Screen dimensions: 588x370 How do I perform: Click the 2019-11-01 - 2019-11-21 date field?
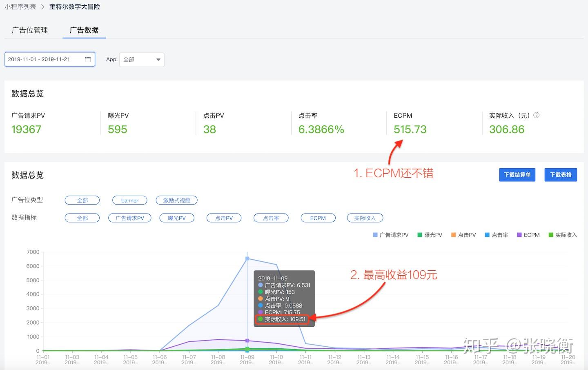tap(50, 59)
